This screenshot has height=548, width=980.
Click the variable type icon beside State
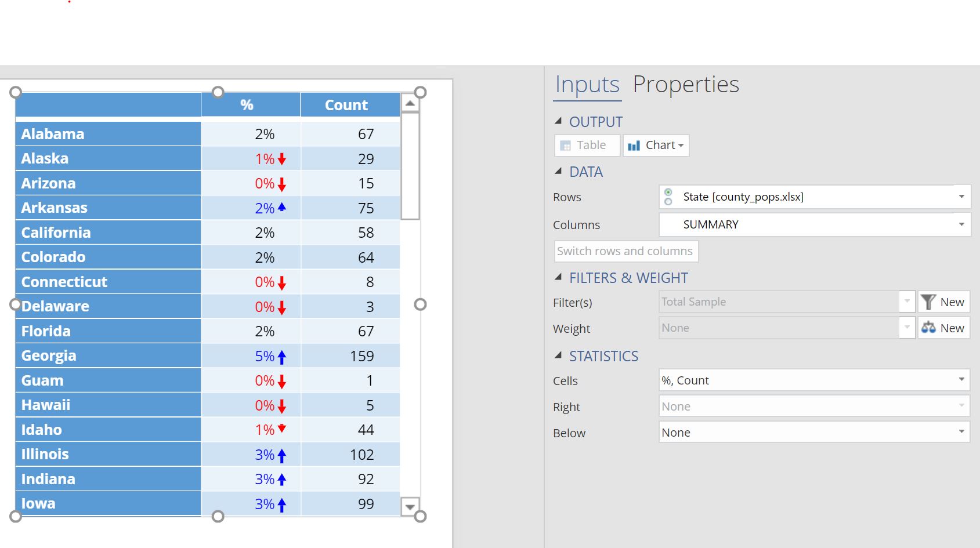click(668, 197)
